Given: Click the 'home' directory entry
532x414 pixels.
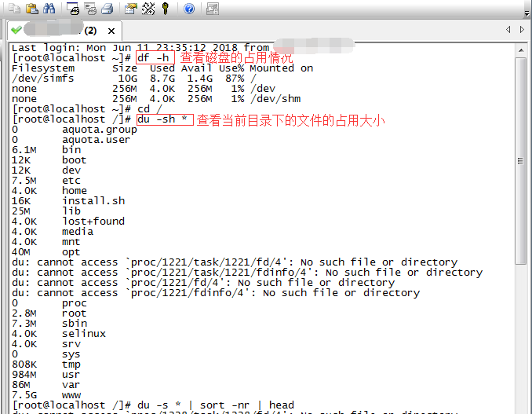Looking at the screenshot, I should click(x=75, y=191).
